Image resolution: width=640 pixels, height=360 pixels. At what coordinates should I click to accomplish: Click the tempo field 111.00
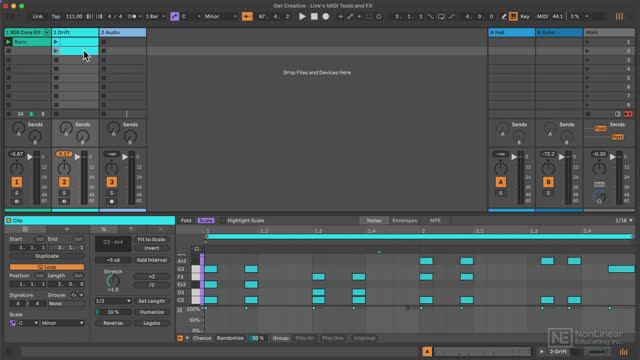74,16
